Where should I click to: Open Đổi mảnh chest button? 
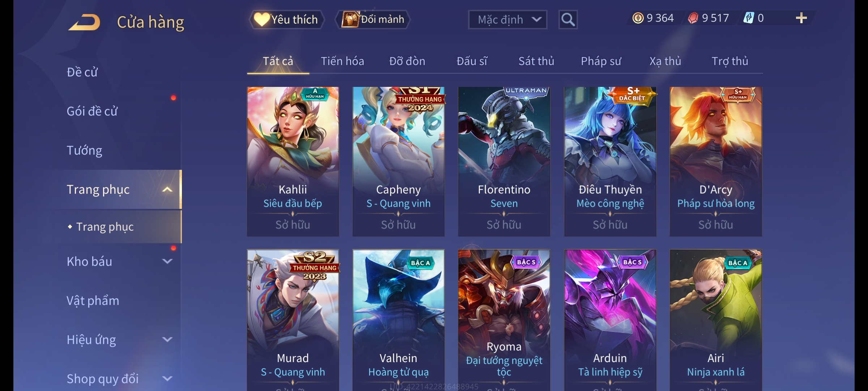[x=373, y=20]
